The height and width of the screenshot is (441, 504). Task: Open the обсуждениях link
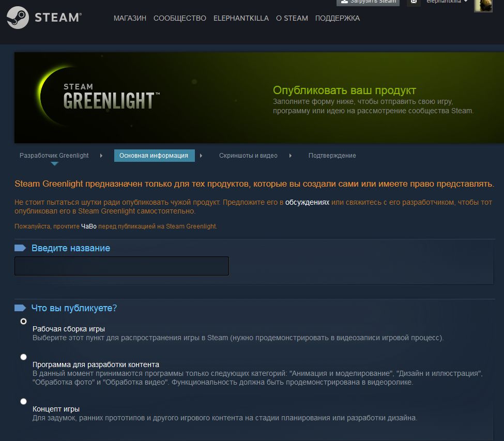(x=307, y=202)
